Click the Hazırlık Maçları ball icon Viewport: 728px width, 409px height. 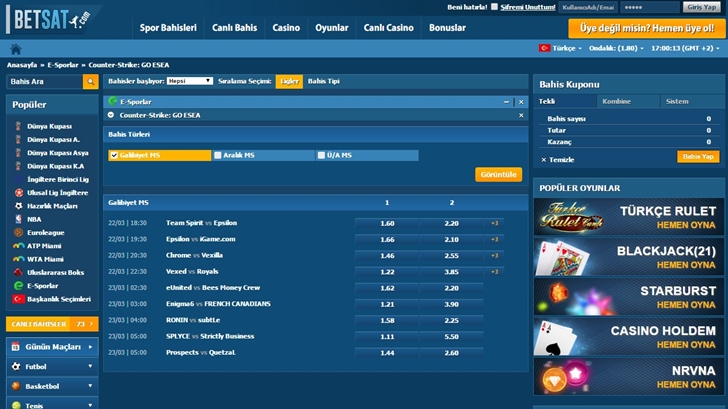19,206
